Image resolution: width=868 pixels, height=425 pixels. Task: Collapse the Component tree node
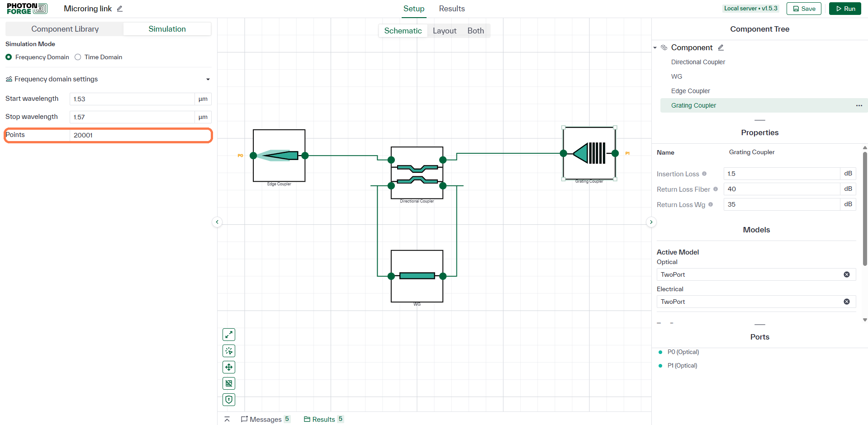(x=655, y=47)
